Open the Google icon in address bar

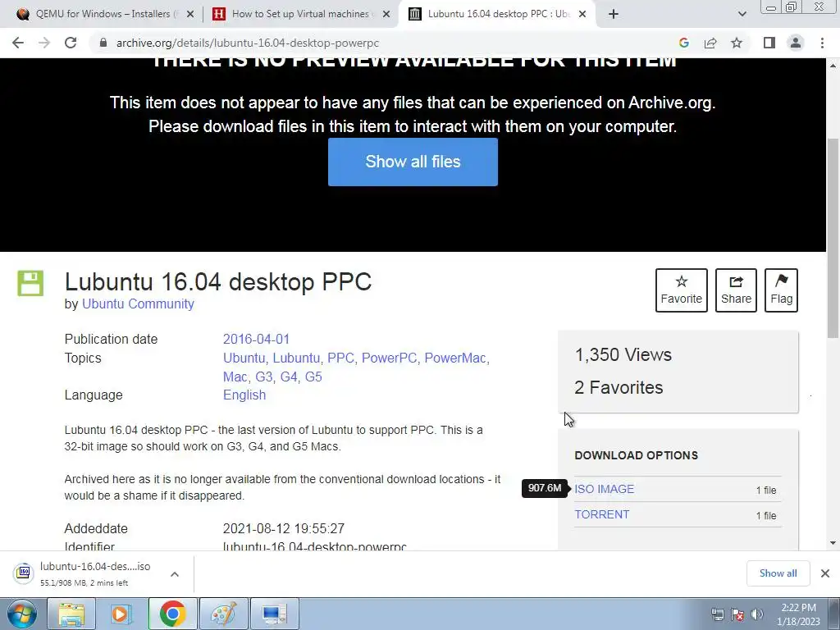click(x=683, y=43)
